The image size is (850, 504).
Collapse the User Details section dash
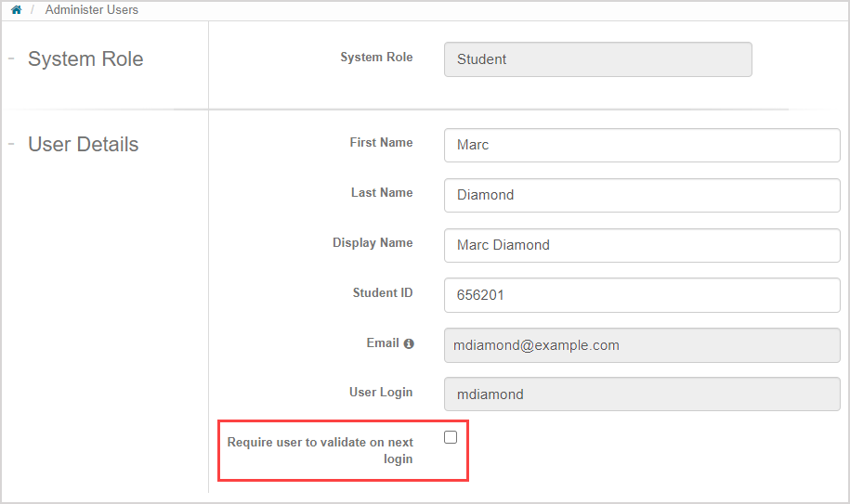coord(12,144)
